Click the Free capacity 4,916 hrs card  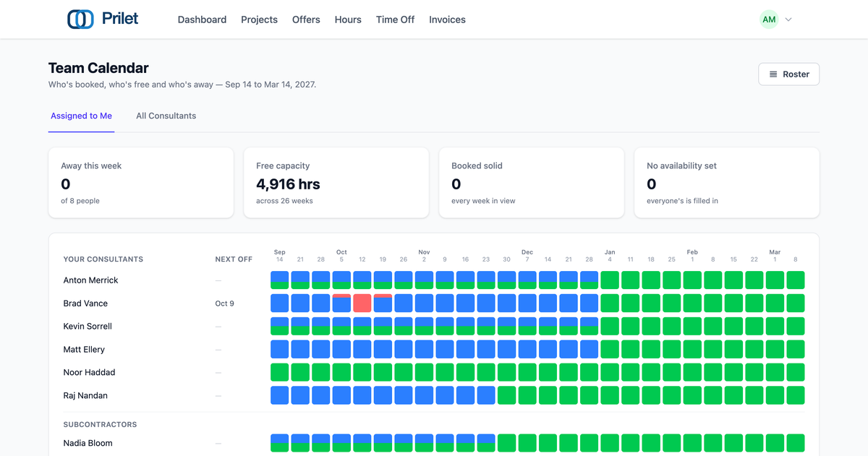(336, 183)
